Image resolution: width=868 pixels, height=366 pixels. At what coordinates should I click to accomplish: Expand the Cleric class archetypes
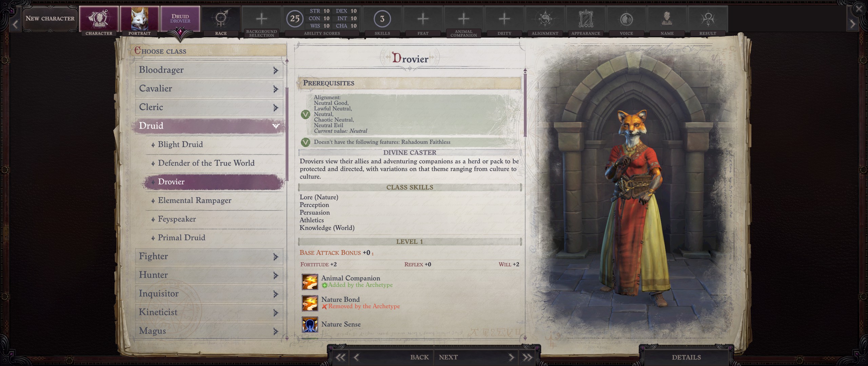[x=276, y=107]
